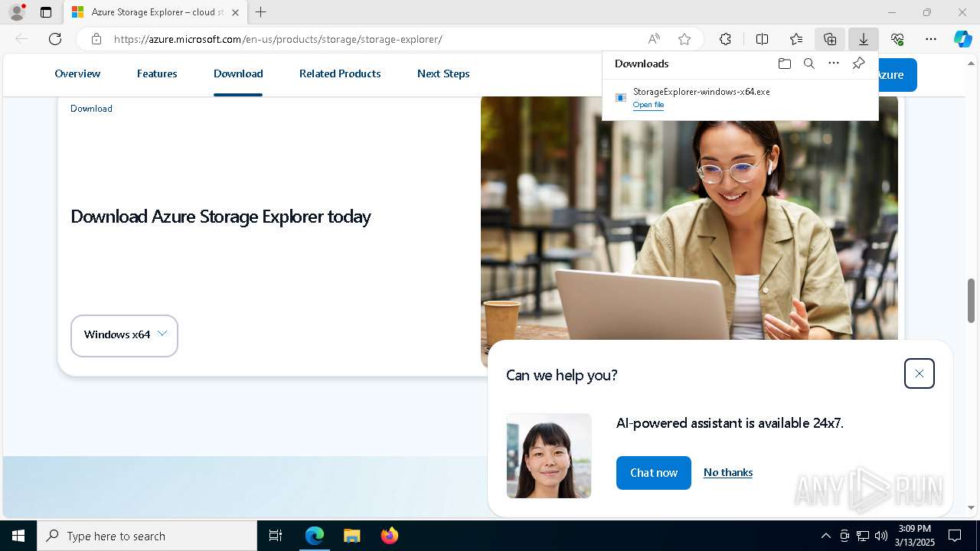Open a new browser tab
This screenshot has height=551, width=980.
[261, 12]
